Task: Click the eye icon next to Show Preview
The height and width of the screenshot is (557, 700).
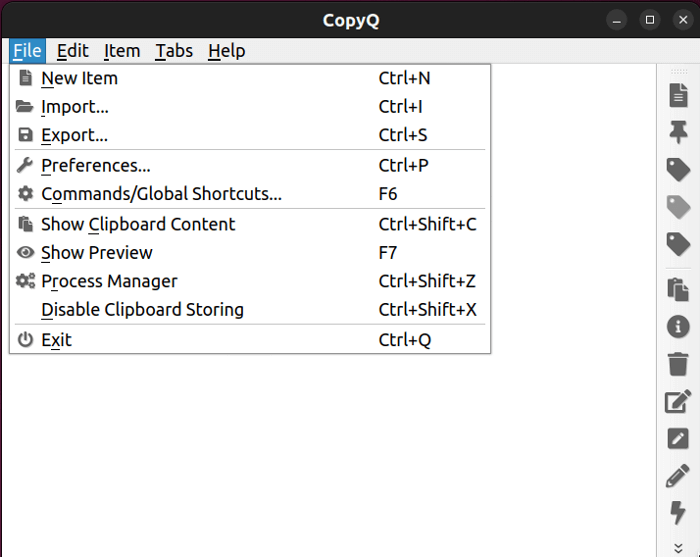Action: pos(25,253)
